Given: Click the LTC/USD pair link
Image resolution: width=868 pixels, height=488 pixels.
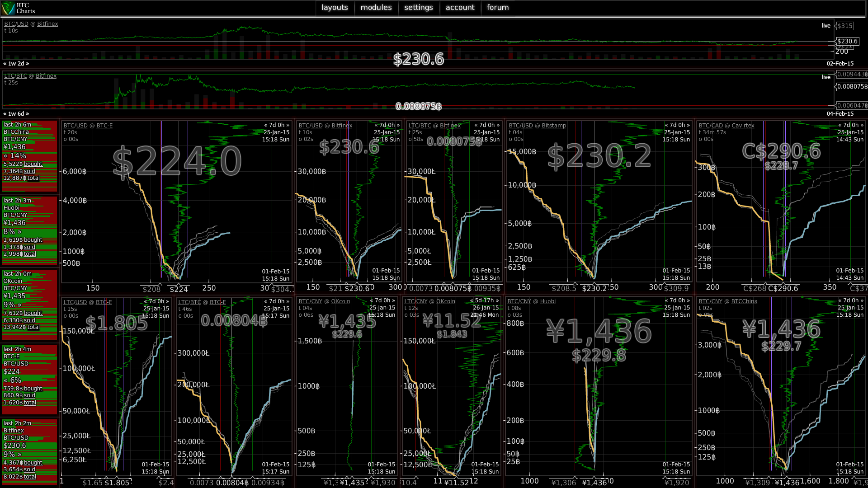Looking at the screenshot, I should click(75, 302).
